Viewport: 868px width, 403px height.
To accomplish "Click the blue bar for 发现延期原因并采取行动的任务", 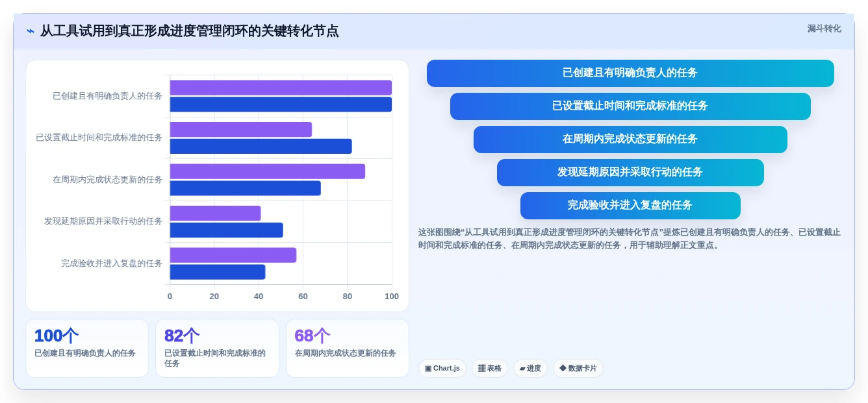I will tap(227, 230).
